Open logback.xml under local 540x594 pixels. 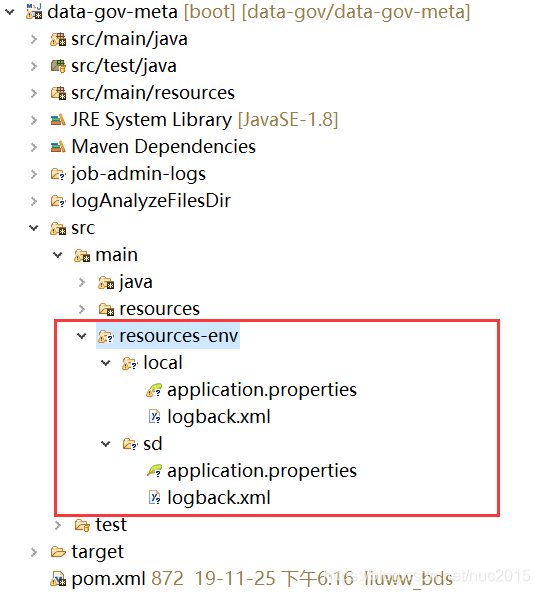[x=219, y=417]
